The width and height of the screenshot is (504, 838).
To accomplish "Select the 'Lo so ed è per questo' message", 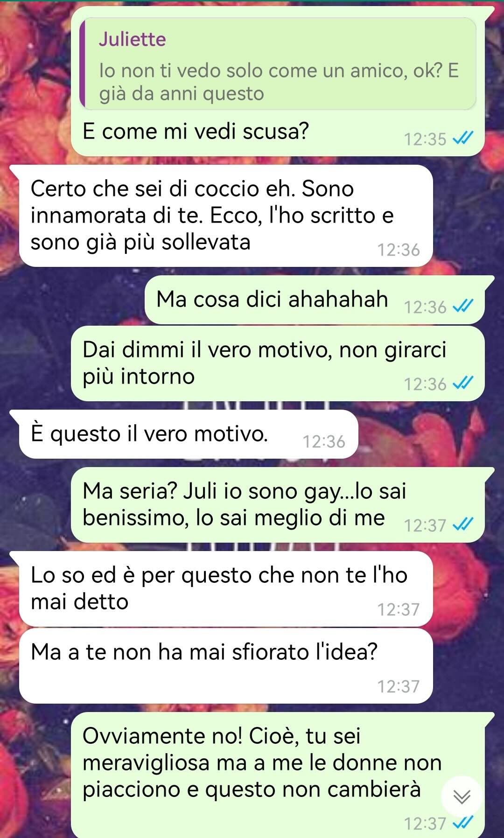I will click(226, 589).
